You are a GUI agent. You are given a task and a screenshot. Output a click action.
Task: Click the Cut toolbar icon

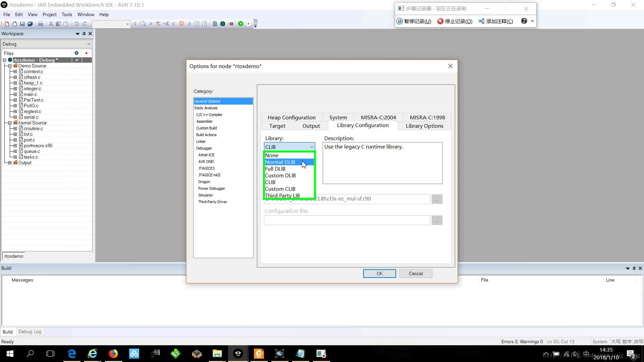51,24
